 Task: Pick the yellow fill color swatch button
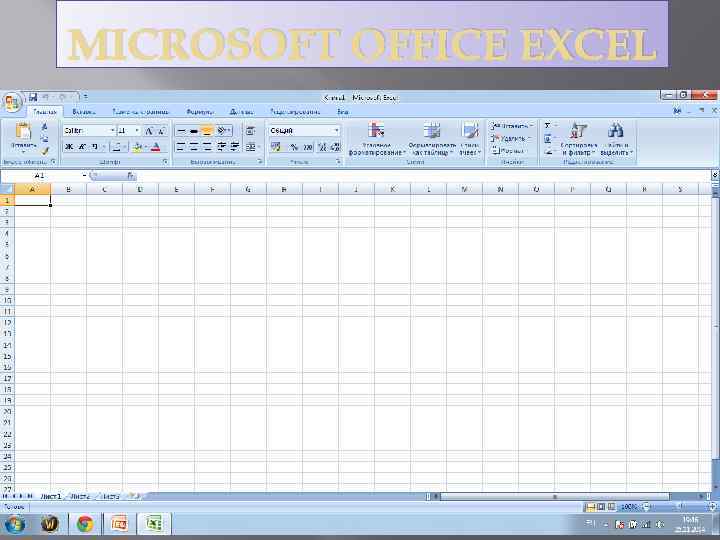point(137,147)
